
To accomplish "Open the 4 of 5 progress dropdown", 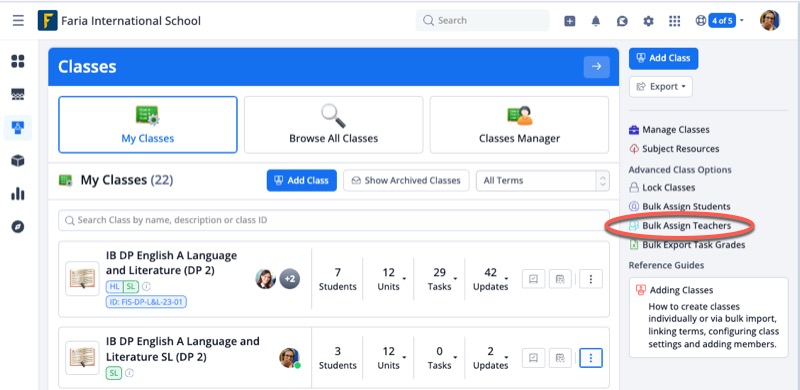I will click(726, 21).
